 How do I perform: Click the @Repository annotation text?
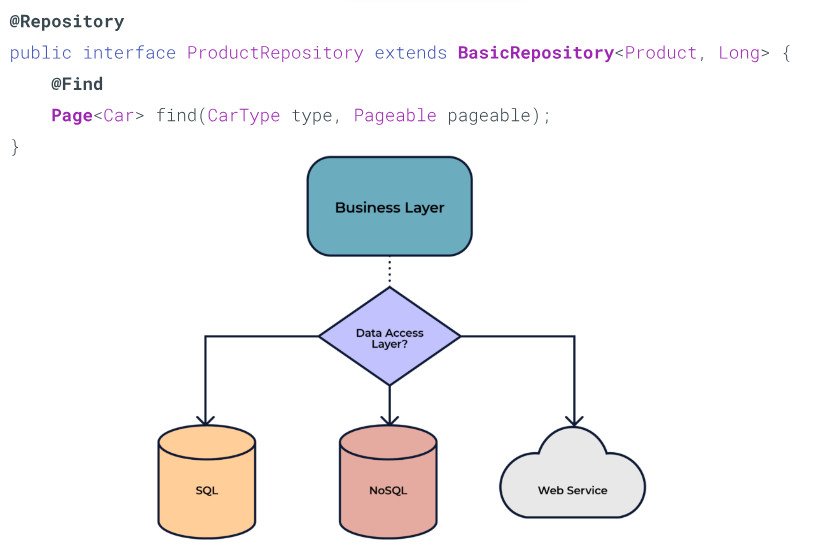(67, 22)
